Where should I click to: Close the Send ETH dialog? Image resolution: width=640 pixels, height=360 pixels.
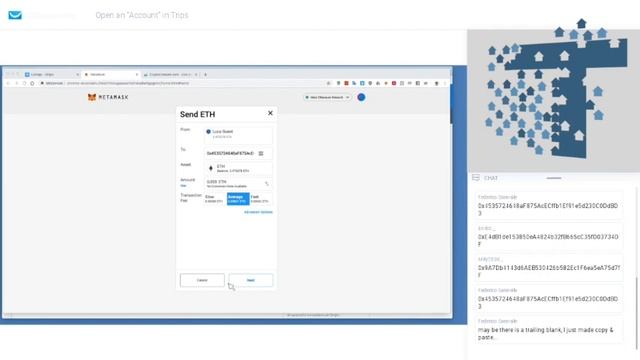pos(270,113)
